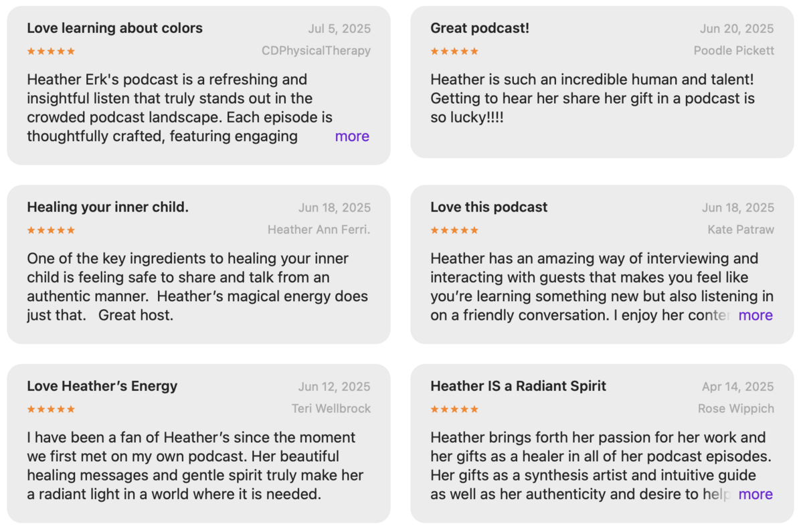This screenshot has width=803, height=532.
Task: Click the Jul 5, 2025 review date
Action: click(339, 29)
